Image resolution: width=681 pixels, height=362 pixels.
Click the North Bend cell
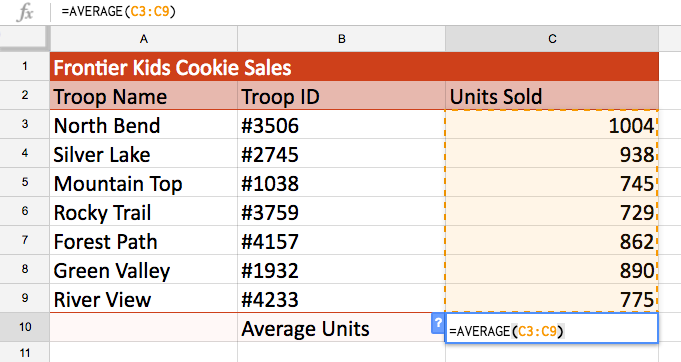144,125
